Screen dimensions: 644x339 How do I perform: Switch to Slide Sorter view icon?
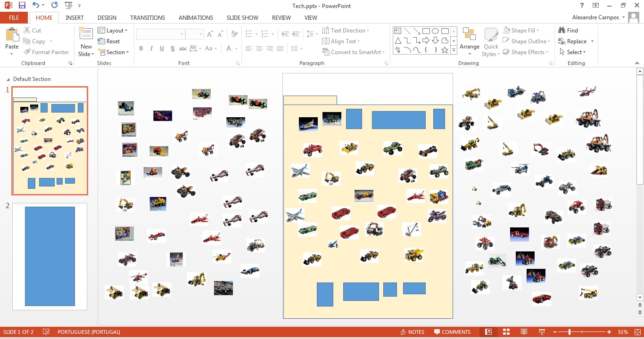506,332
